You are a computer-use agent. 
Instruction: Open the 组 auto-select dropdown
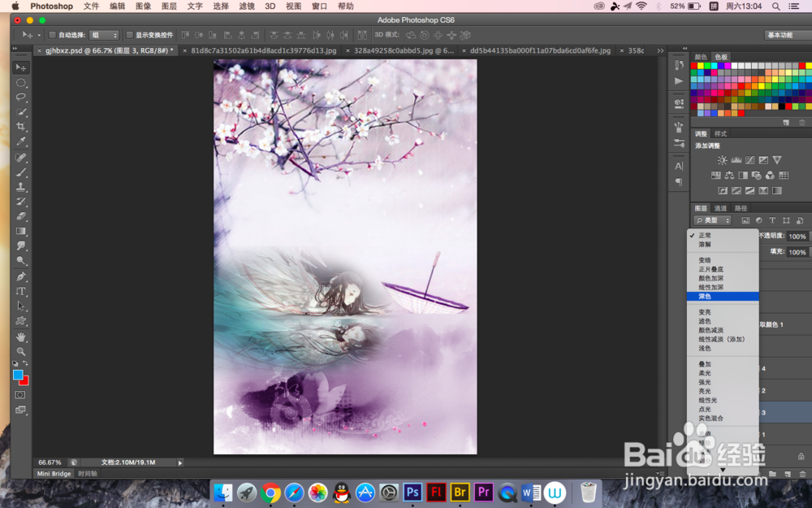[104, 35]
